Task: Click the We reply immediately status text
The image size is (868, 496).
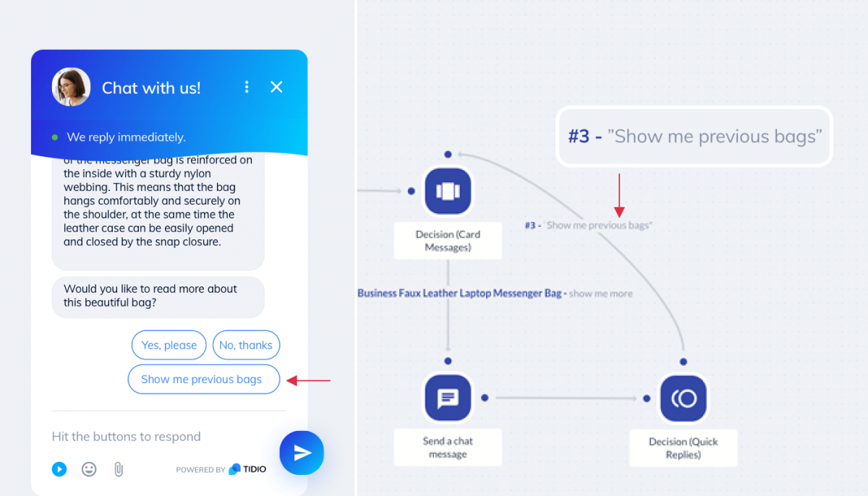Action: tap(126, 137)
